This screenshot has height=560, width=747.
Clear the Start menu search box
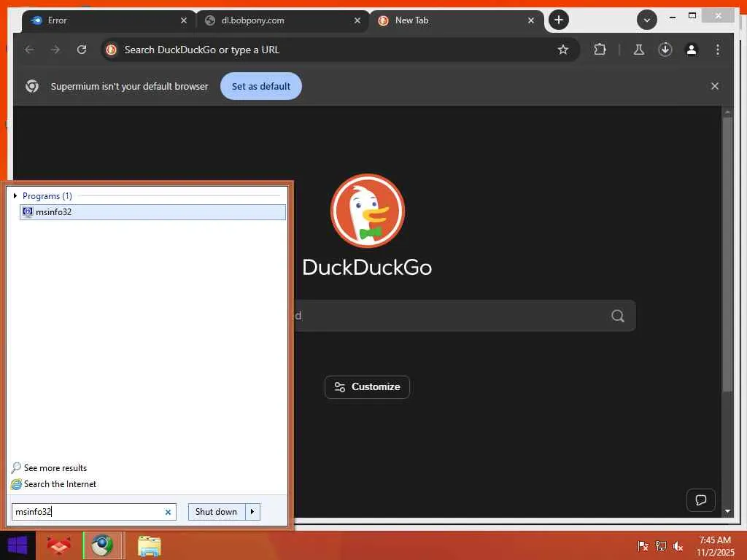point(168,512)
